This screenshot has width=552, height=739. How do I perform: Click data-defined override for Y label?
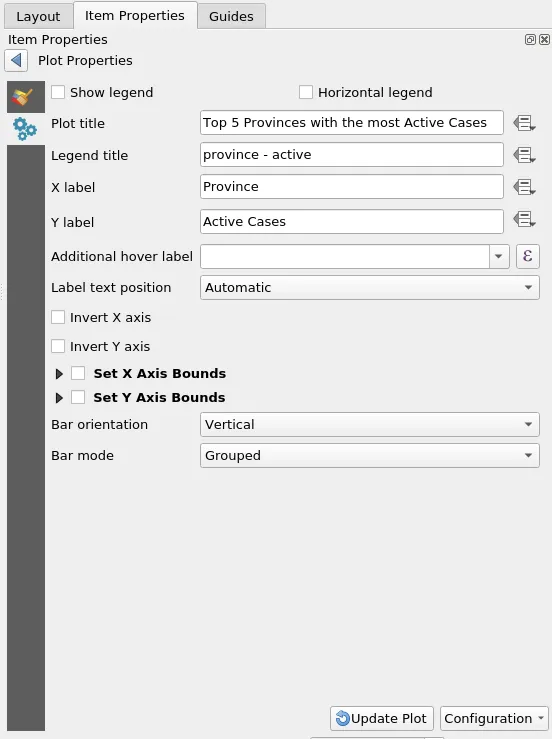524,219
